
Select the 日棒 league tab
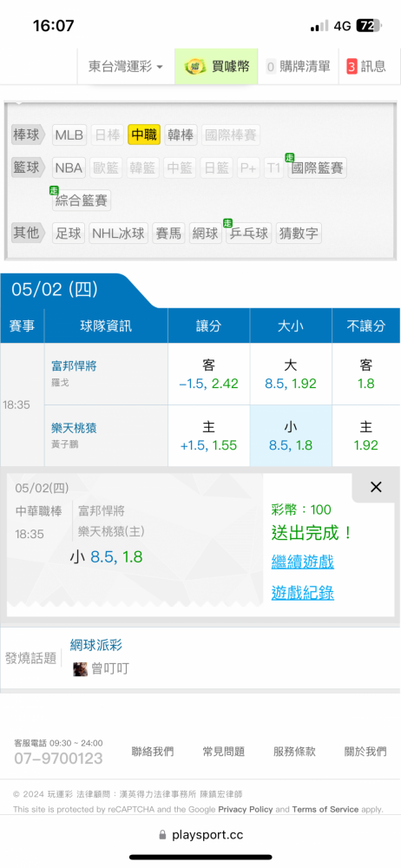coord(108,135)
